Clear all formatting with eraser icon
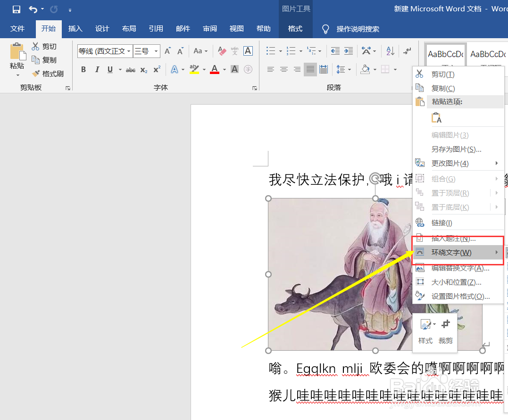508x420 pixels. click(x=222, y=51)
